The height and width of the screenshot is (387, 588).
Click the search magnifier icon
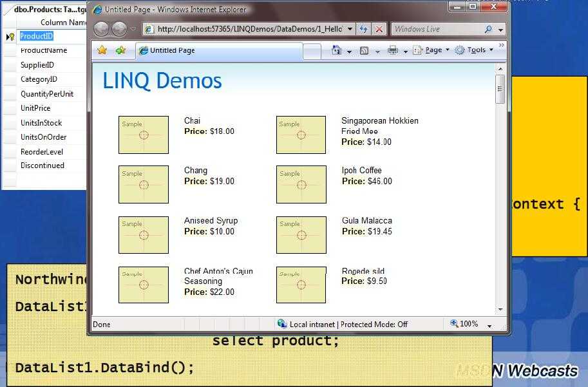pyautogui.click(x=488, y=29)
